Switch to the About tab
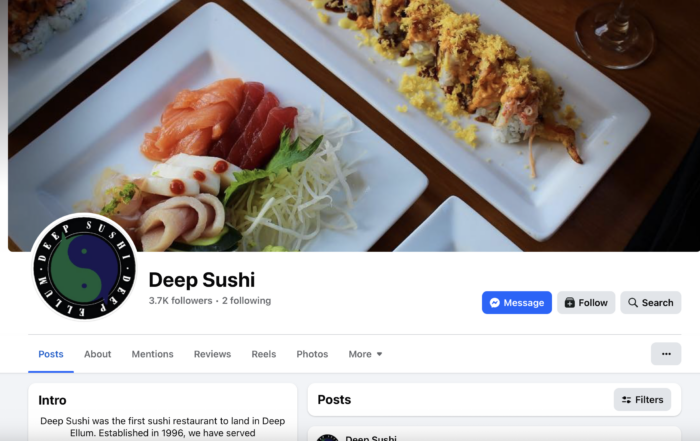 pyautogui.click(x=97, y=354)
